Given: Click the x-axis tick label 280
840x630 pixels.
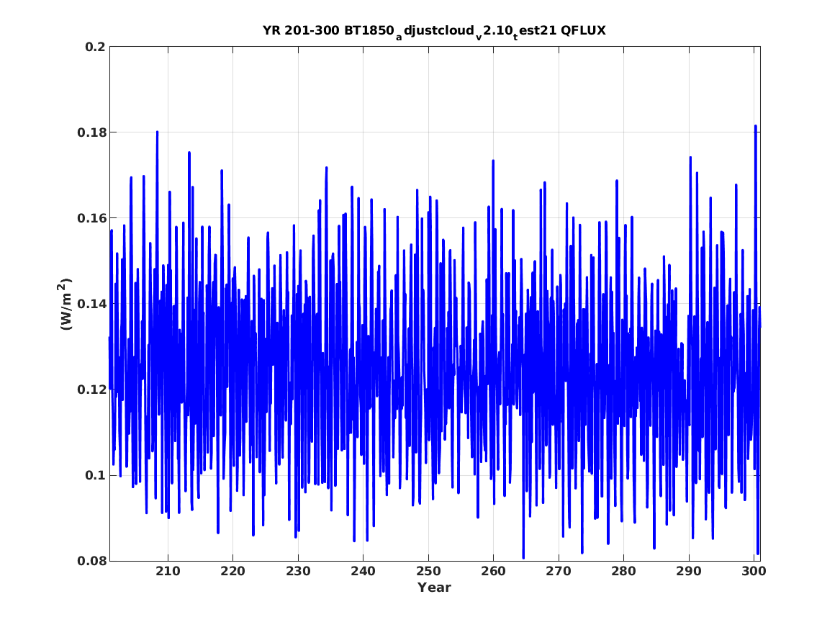Looking at the screenshot, I should pos(623,571).
